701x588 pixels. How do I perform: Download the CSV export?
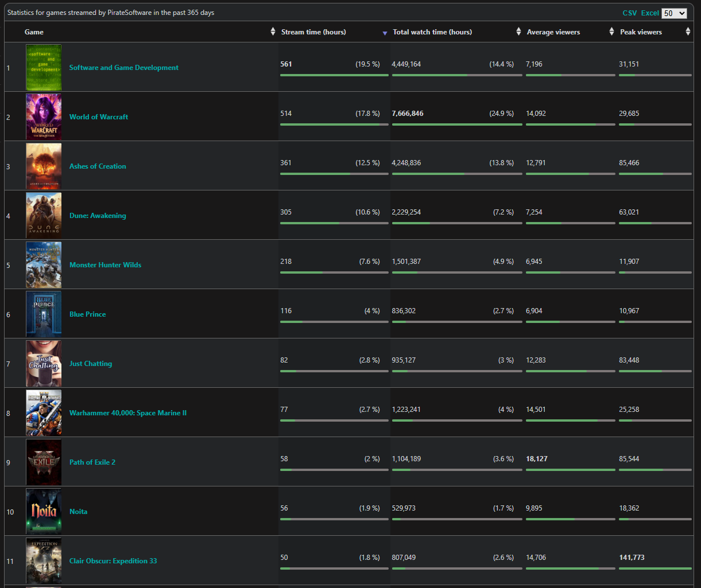630,13
